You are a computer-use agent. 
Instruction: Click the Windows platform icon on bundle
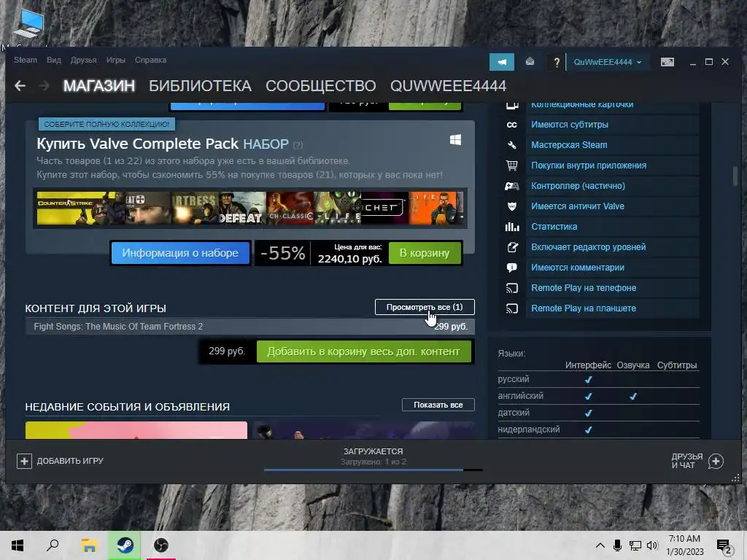coord(455,139)
